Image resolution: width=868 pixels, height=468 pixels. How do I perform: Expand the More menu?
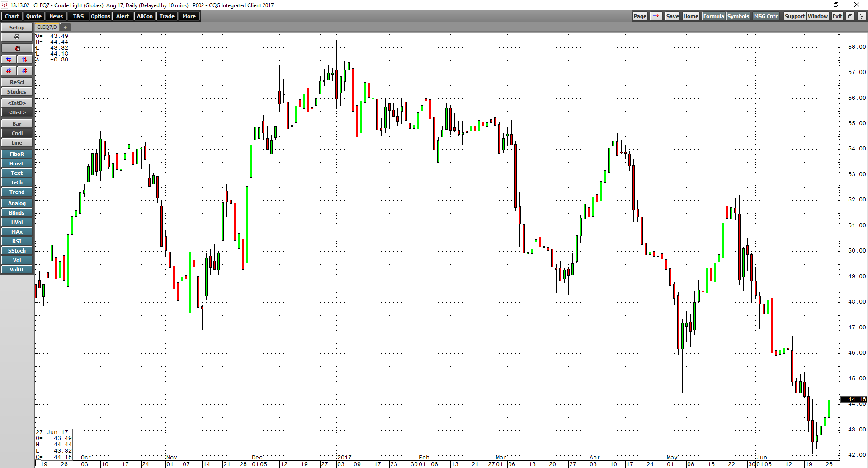tap(189, 16)
